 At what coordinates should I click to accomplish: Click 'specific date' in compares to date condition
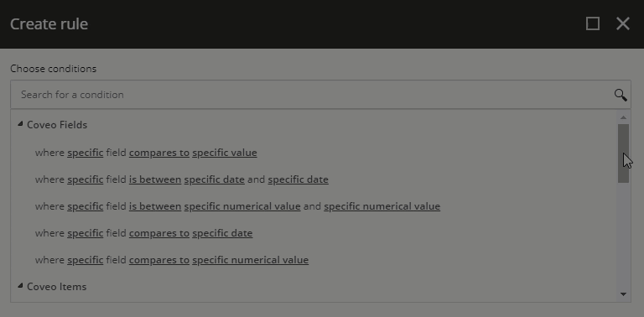[x=222, y=233]
